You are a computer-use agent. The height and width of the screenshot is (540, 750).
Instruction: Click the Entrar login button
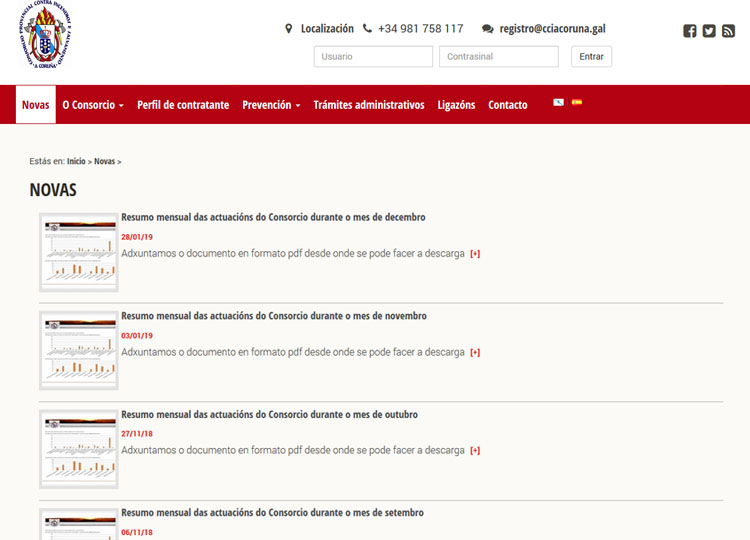click(591, 56)
